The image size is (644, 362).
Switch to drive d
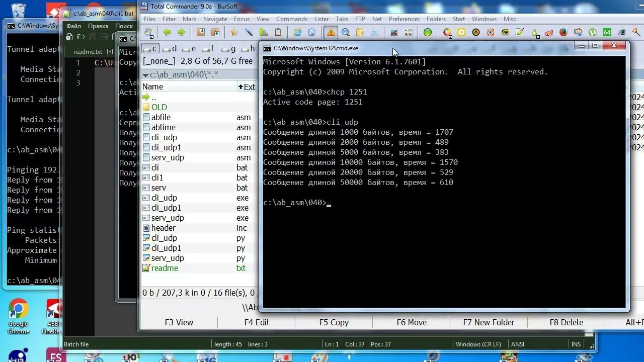click(x=170, y=49)
